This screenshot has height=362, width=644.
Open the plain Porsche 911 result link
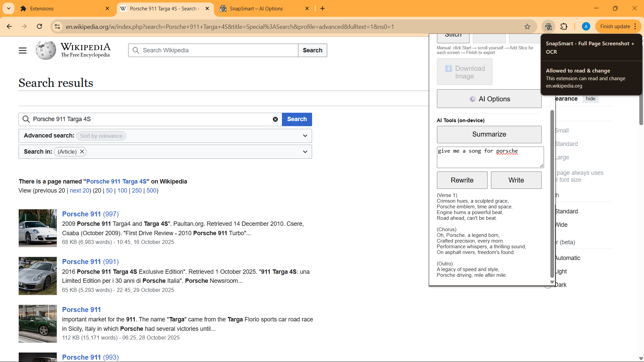point(82,310)
